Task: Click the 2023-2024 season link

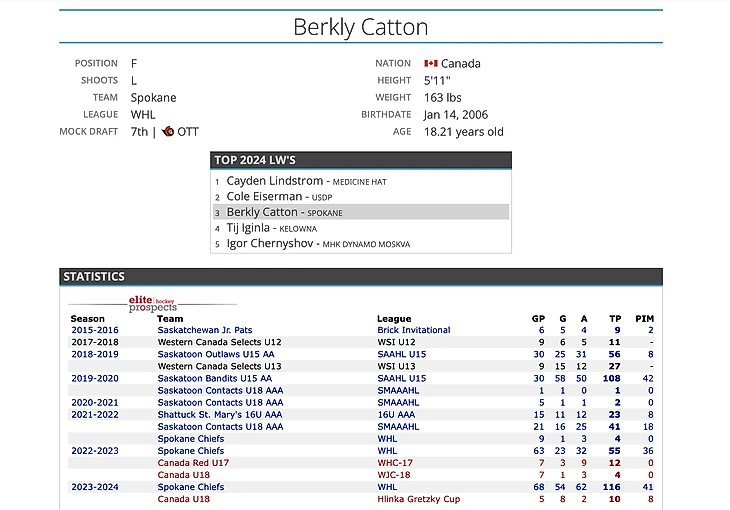Action: (94, 487)
